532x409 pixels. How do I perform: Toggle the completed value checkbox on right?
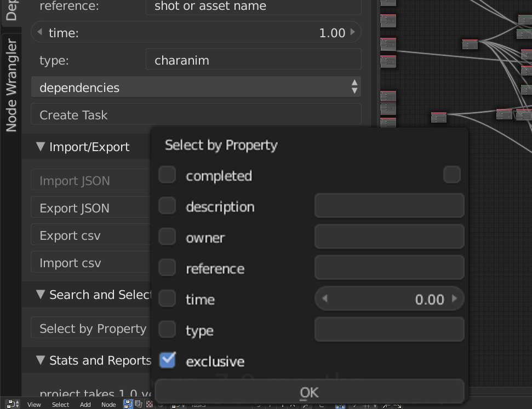451,175
